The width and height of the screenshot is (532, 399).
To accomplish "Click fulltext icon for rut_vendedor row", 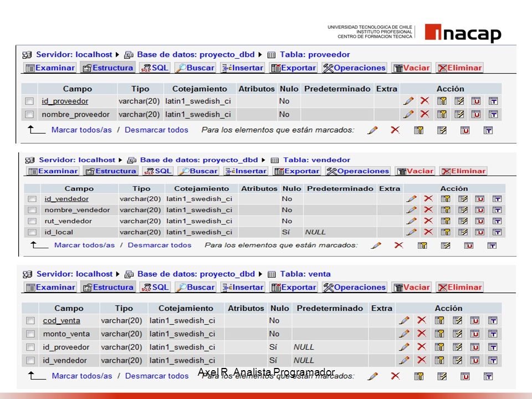I will (497, 221).
